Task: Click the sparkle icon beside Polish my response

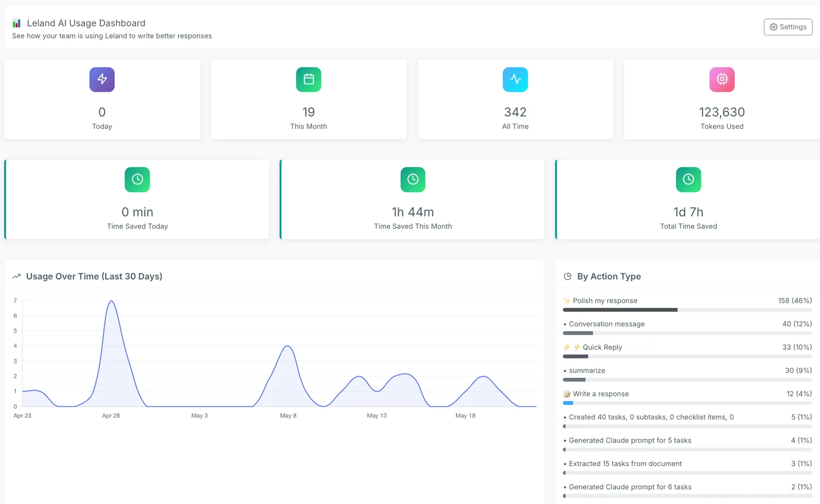Action: pos(567,301)
